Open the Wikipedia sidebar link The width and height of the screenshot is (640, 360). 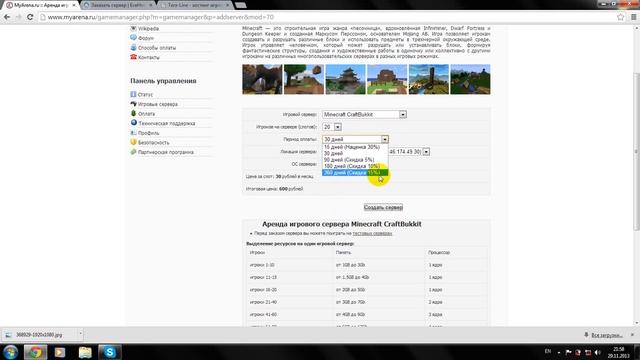[148, 29]
